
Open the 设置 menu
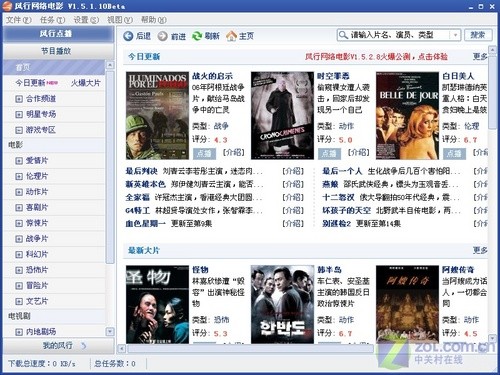[x=86, y=20]
